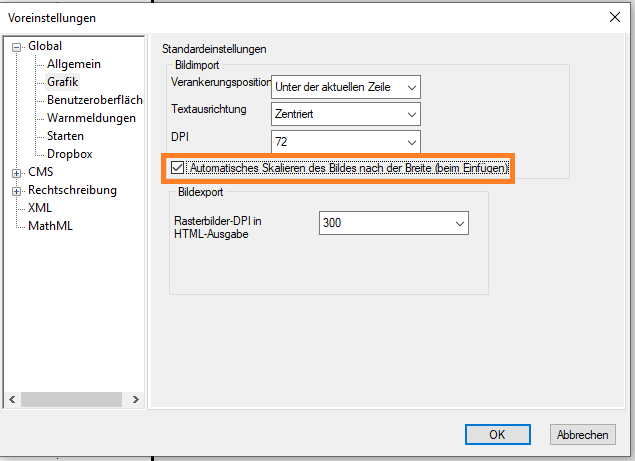Close the Voreinstellungen dialog window
This screenshot has width=635, height=461.
coord(614,15)
